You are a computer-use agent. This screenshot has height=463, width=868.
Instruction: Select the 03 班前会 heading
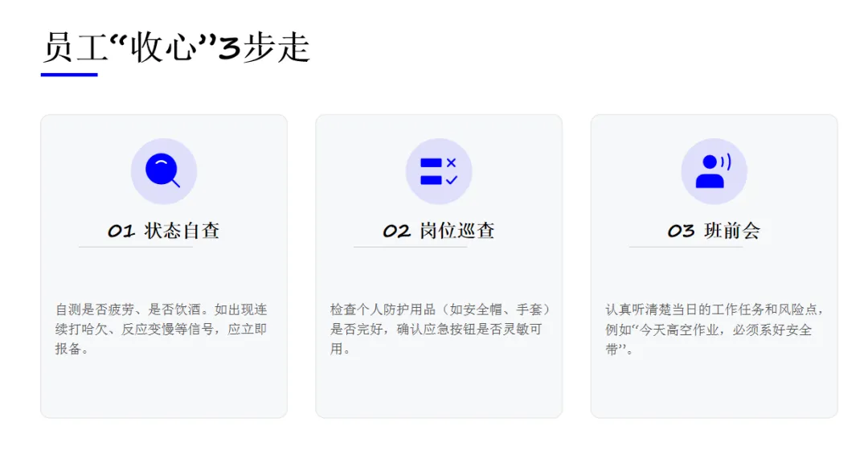tap(714, 231)
